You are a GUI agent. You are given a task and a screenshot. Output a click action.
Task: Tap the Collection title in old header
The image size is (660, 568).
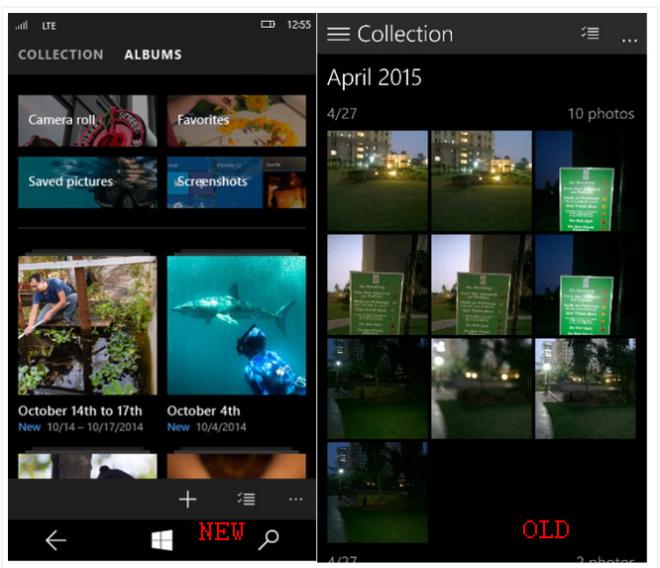pos(405,34)
